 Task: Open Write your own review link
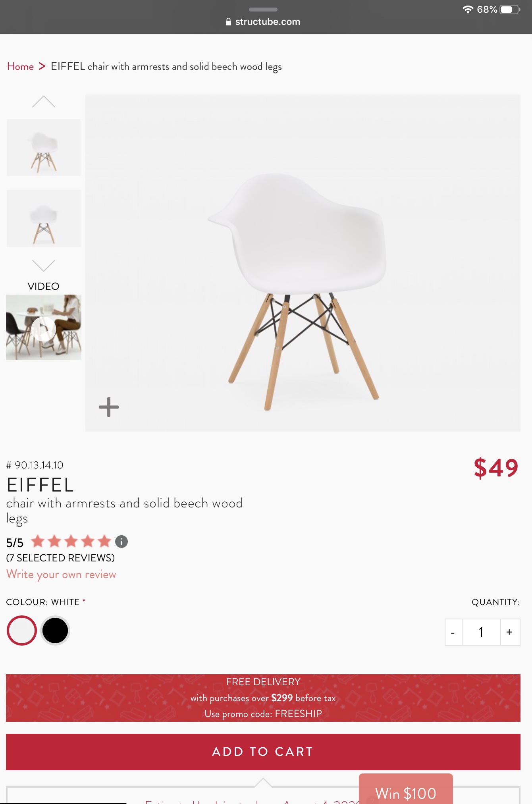(61, 575)
